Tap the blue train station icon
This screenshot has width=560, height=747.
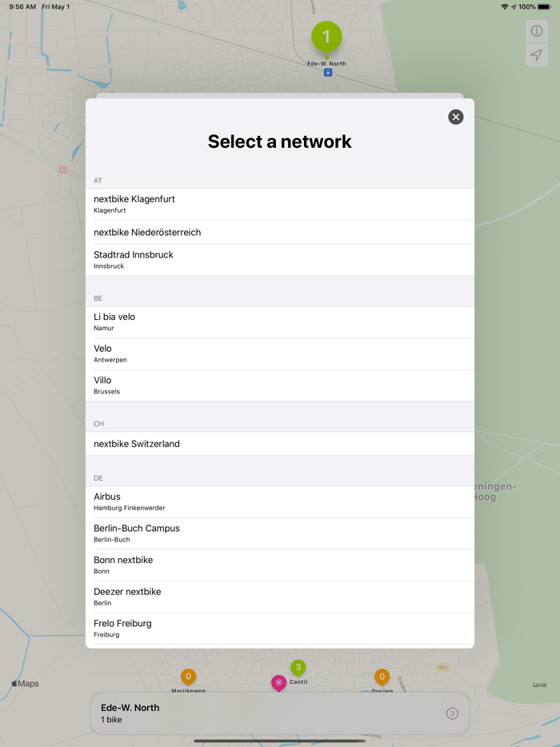tap(328, 73)
